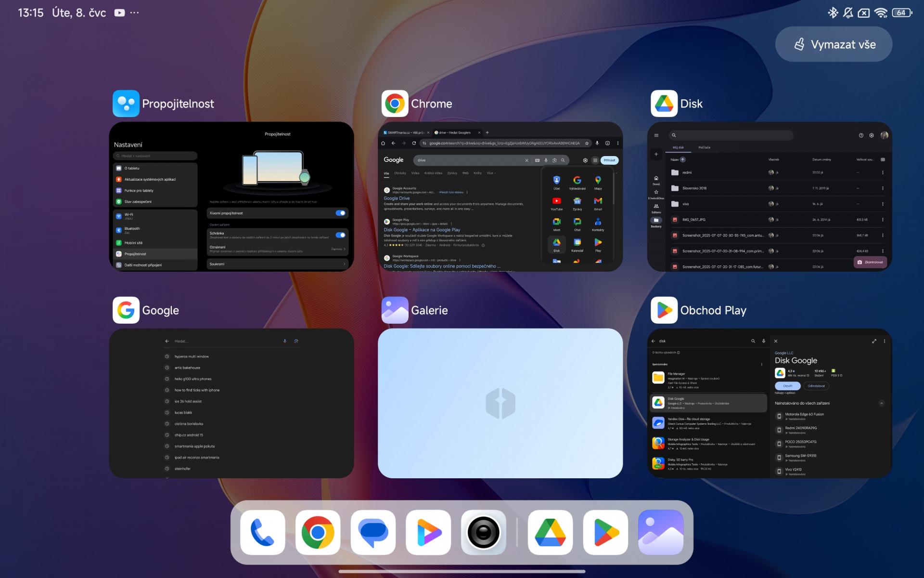Select lucas blakk search suggestion
The width and height of the screenshot is (924, 578).
point(183,412)
